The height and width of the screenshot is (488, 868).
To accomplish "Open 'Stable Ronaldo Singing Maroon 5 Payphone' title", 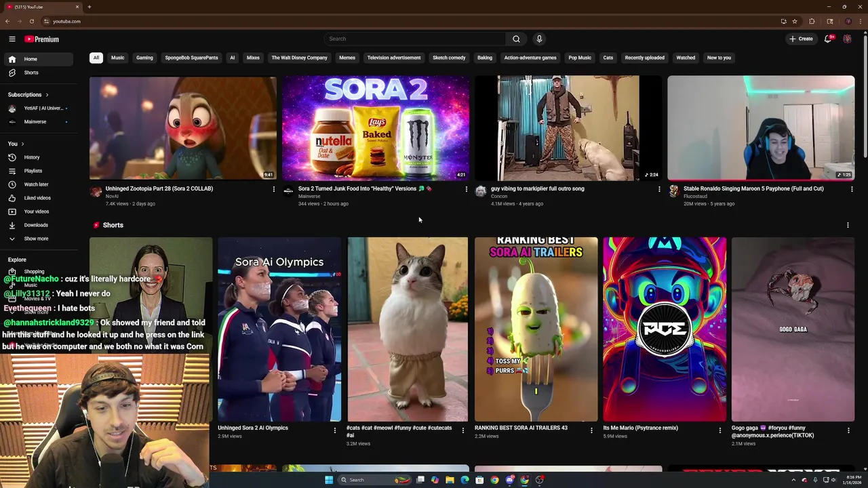I will (x=753, y=188).
